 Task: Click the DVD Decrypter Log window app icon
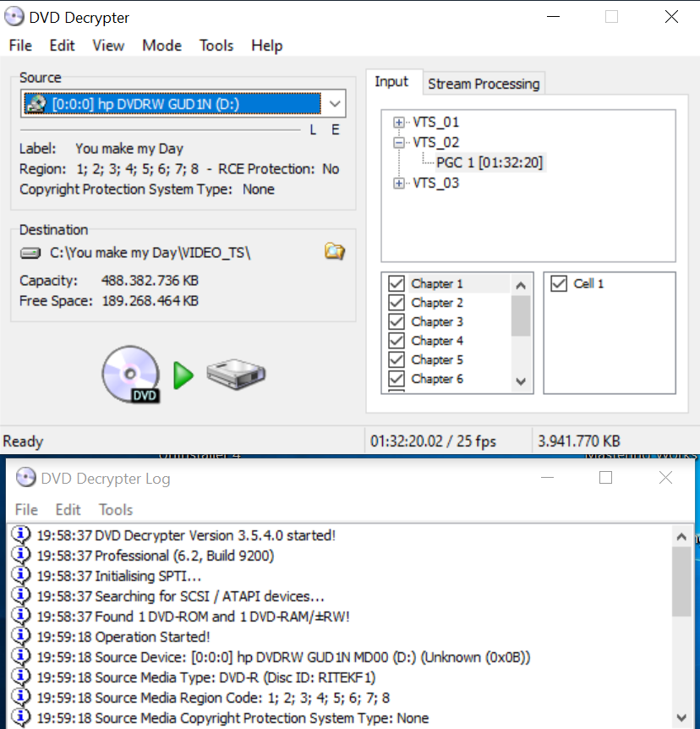click(25, 478)
